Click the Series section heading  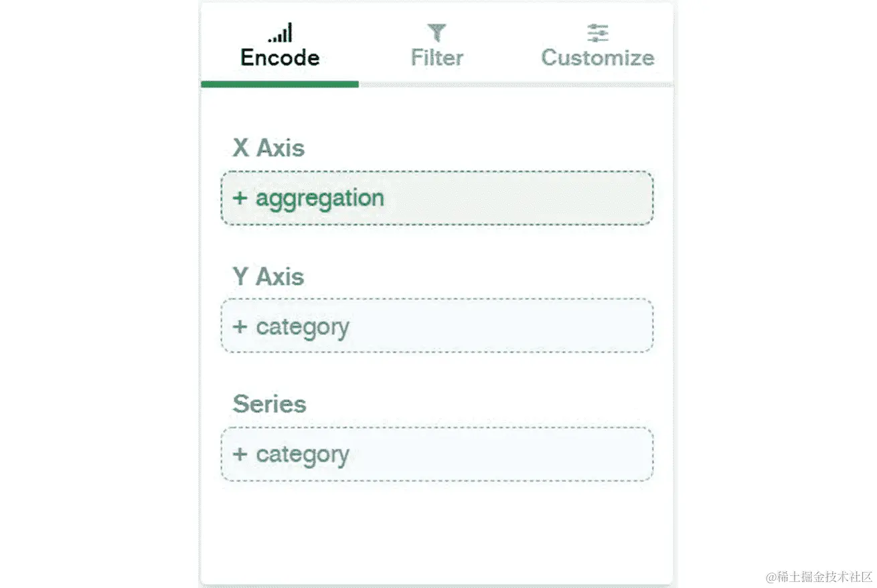coord(269,404)
